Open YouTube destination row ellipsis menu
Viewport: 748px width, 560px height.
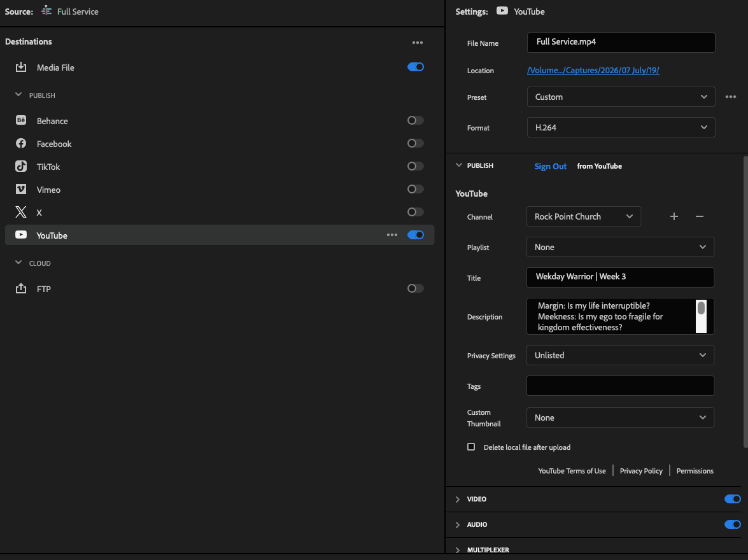pos(392,235)
